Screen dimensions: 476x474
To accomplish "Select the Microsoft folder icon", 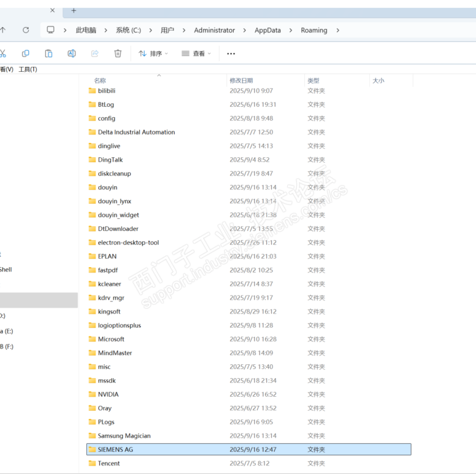I will click(x=92, y=339).
